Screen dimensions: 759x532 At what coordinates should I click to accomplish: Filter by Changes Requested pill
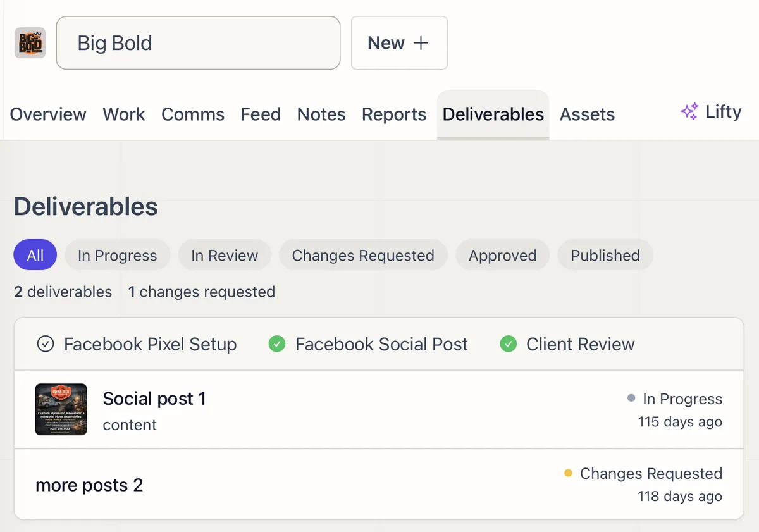click(363, 256)
